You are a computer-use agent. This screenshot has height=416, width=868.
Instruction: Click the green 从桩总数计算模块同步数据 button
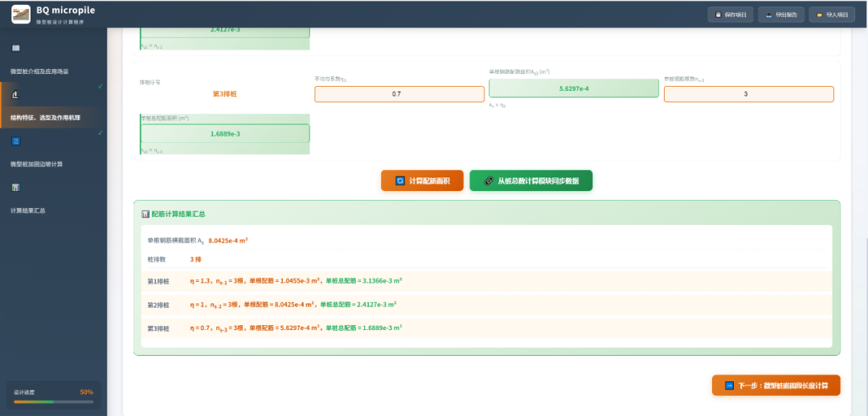[531, 181]
